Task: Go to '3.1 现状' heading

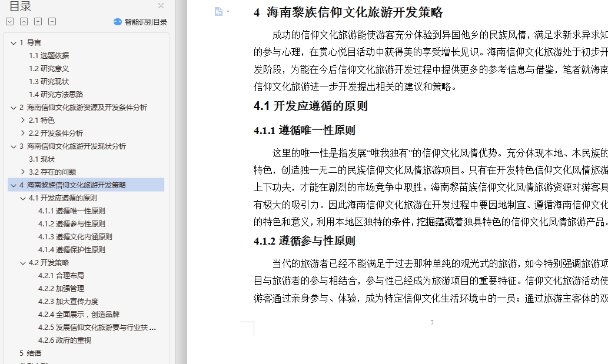Action: pyautogui.click(x=42, y=159)
